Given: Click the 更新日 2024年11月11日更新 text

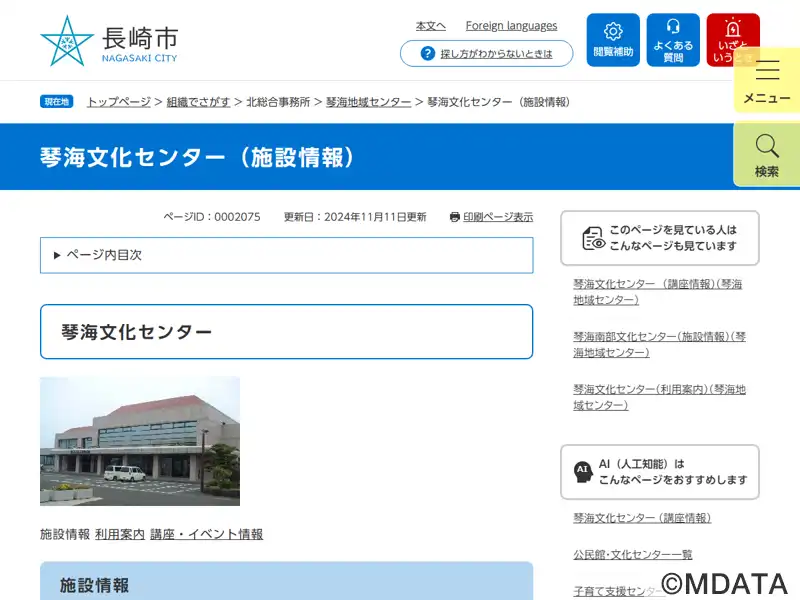Looking at the screenshot, I should (355, 217).
